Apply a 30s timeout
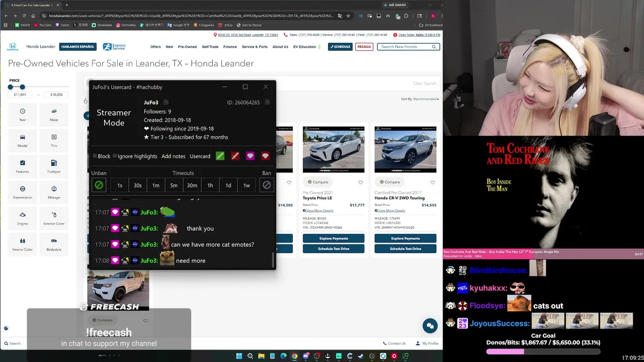This screenshot has height=362, width=644. [137, 185]
